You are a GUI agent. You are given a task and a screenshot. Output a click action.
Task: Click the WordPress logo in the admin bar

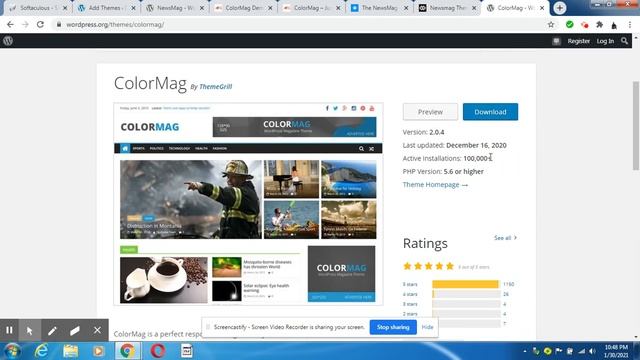click(8, 41)
